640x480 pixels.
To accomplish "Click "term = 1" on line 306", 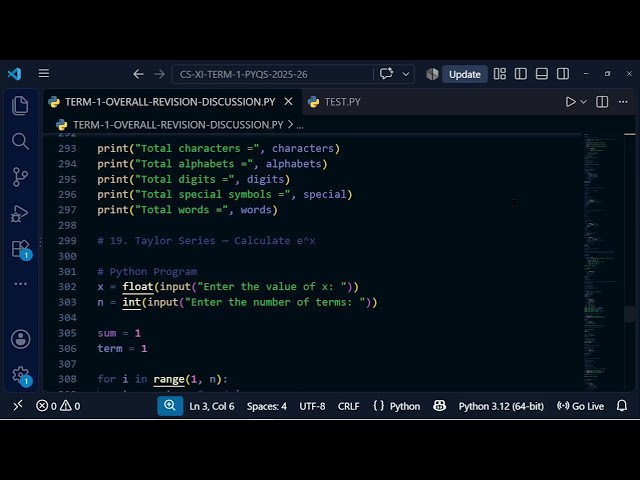I will click(x=122, y=349).
